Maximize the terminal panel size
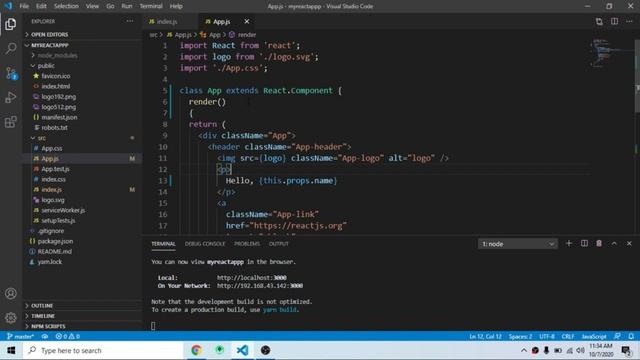640x360 pixels. pyautogui.click(x=614, y=244)
